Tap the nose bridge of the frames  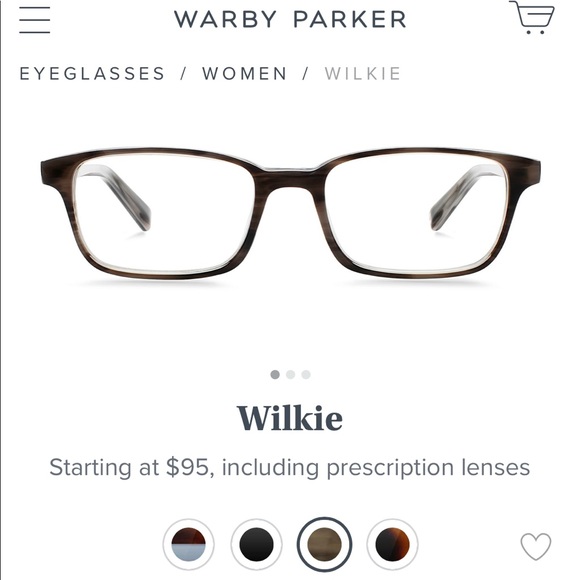(x=290, y=179)
